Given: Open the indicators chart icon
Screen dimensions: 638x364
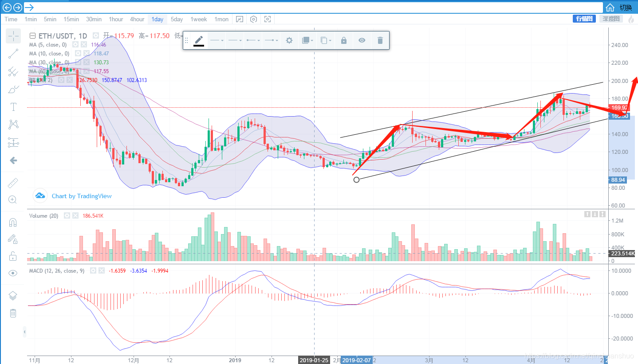Looking at the screenshot, I should tap(240, 19).
